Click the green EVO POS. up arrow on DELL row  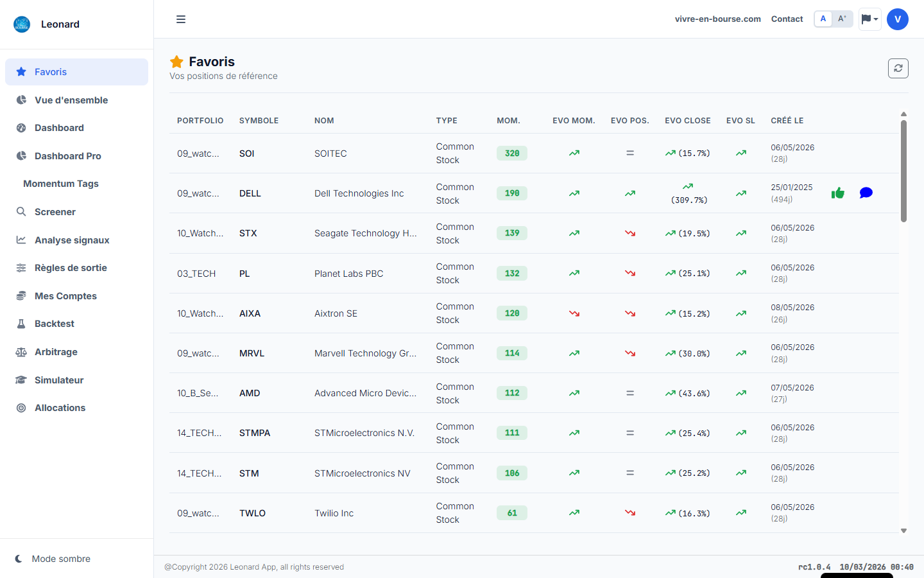[630, 193]
